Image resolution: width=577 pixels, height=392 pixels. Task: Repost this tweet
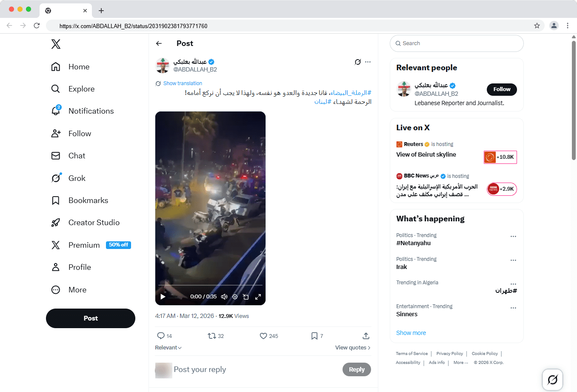point(211,336)
